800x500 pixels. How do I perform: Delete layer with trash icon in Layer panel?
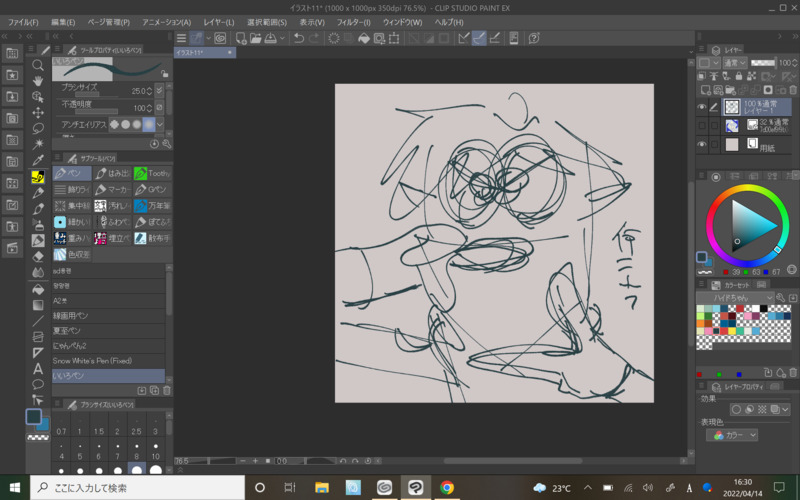coord(793,90)
